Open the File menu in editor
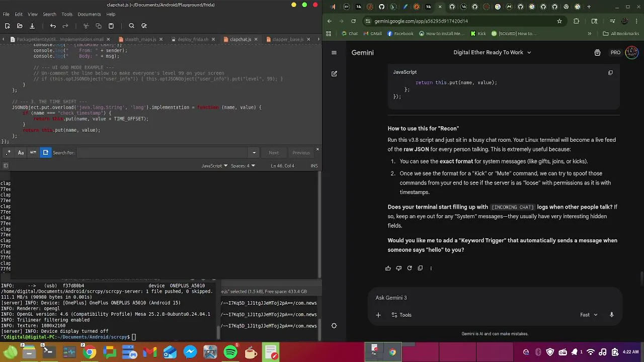 [x=6, y=14]
